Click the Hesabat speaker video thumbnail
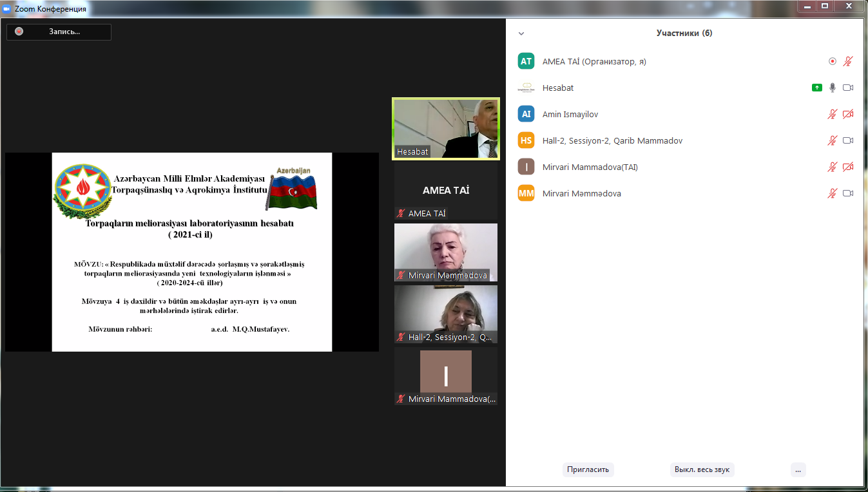 [446, 128]
